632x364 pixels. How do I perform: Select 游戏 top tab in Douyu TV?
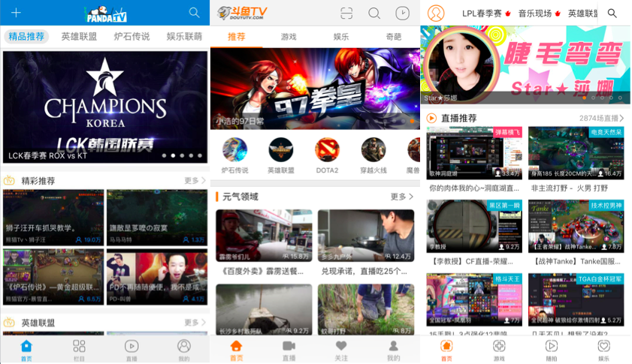[x=289, y=37]
